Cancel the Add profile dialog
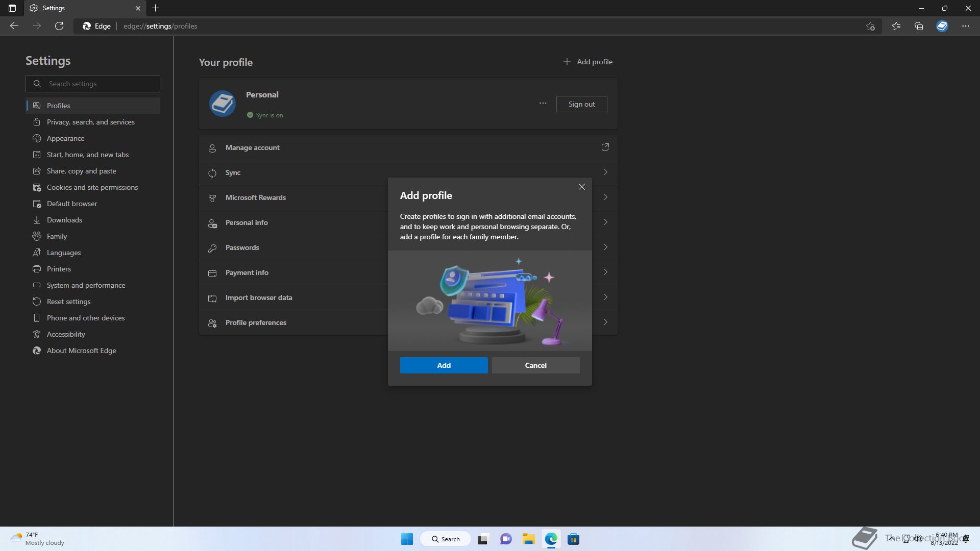The image size is (980, 551). click(x=535, y=365)
